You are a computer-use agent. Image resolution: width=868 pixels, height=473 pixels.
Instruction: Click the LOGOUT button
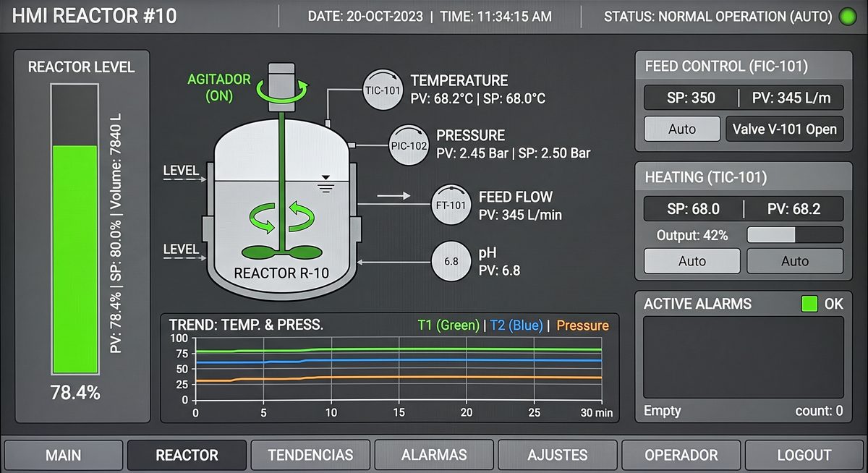pyautogui.click(x=804, y=456)
